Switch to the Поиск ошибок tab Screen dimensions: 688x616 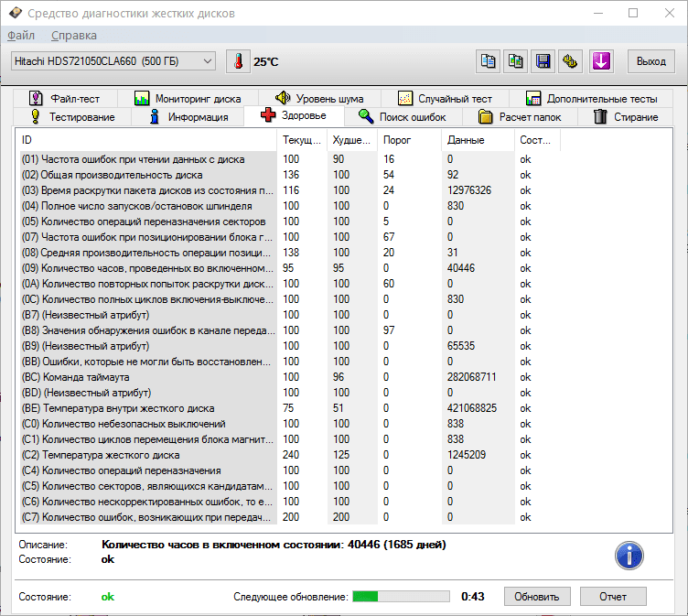(x=403, y=117)
